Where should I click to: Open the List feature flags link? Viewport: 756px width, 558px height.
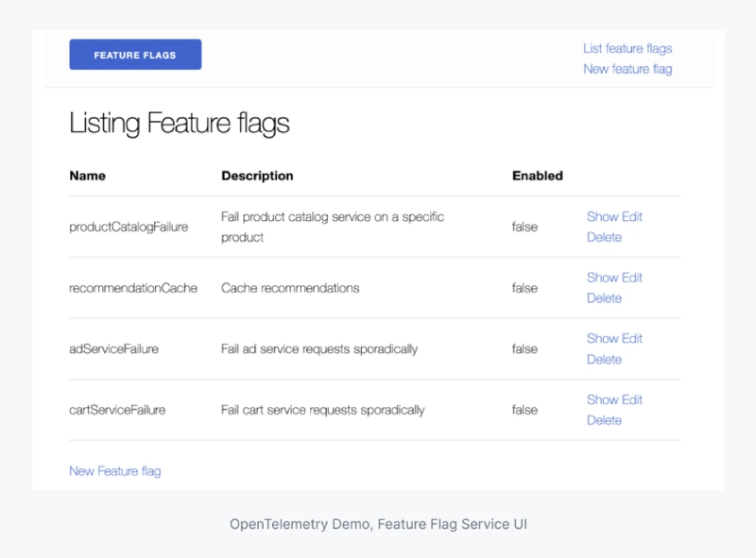(x=627, y=49)
